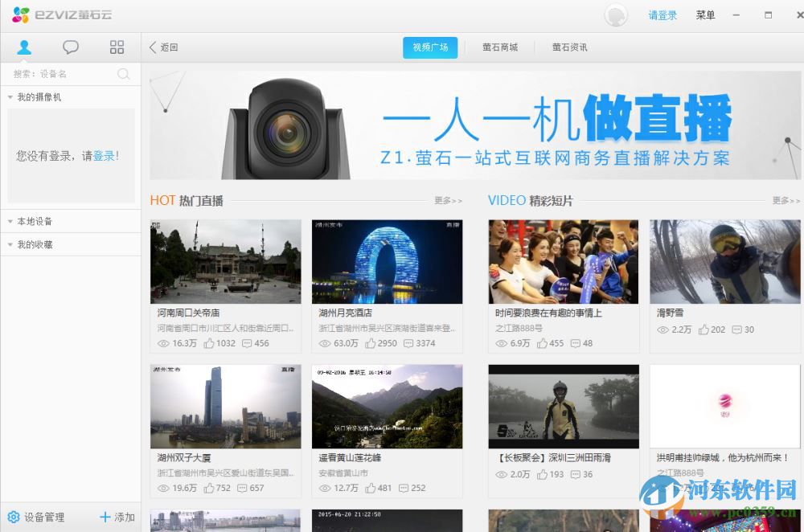Click the 请登录 login link
Viewport: 804px width, 532px height.
pyautogui.click(x=662, y=15)
